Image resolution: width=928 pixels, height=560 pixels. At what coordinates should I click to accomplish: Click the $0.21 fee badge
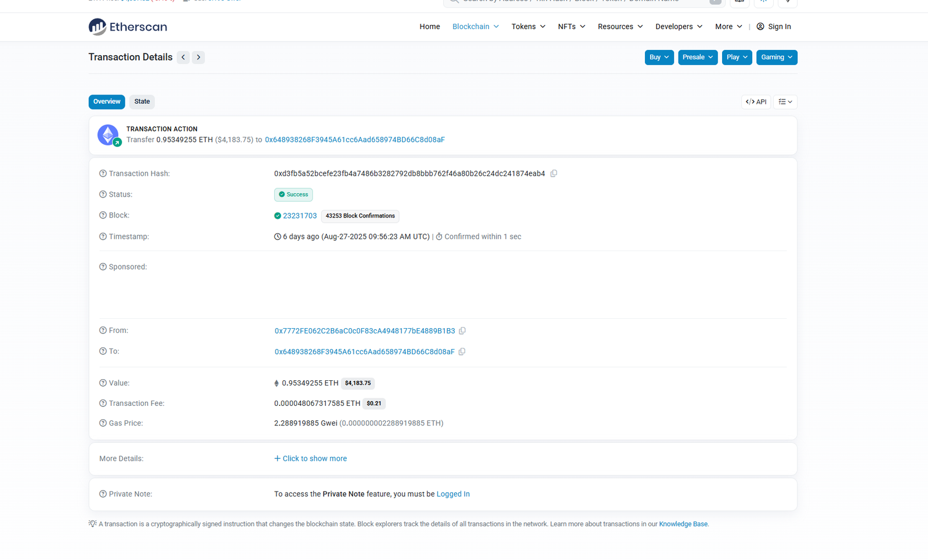374,403
